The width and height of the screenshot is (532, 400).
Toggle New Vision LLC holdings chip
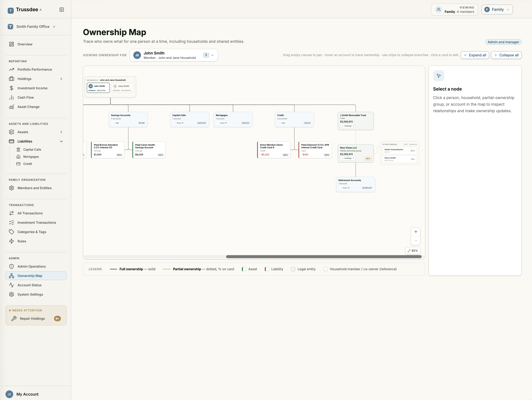tap(348, 158)
